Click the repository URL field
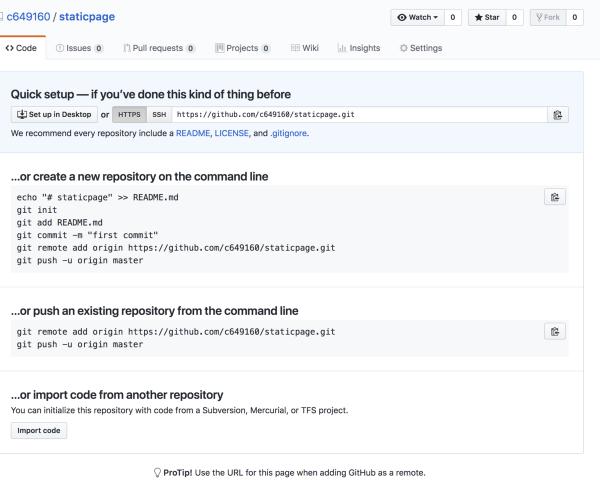600x490 pixels. (360, 115)
